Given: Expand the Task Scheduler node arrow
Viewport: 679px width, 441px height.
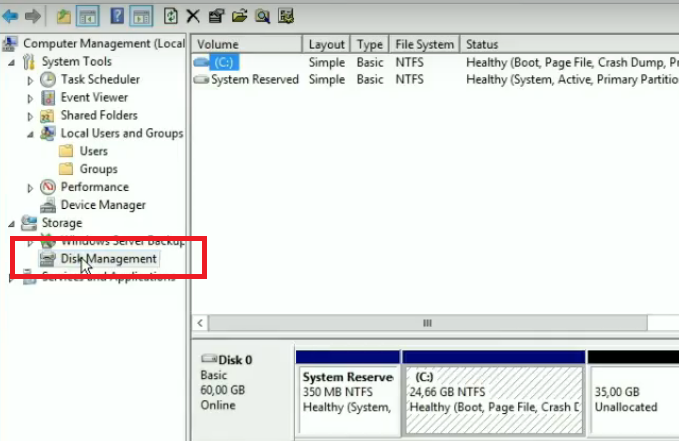Looking at the screenshot, I should (31, 80).
